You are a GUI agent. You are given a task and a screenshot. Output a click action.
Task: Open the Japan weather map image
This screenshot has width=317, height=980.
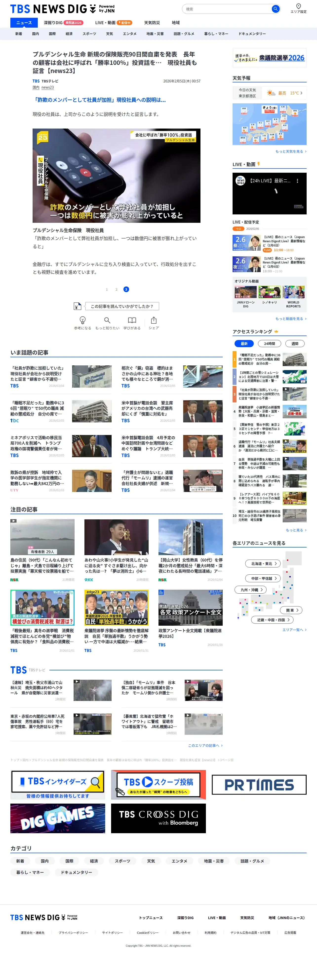269,124
